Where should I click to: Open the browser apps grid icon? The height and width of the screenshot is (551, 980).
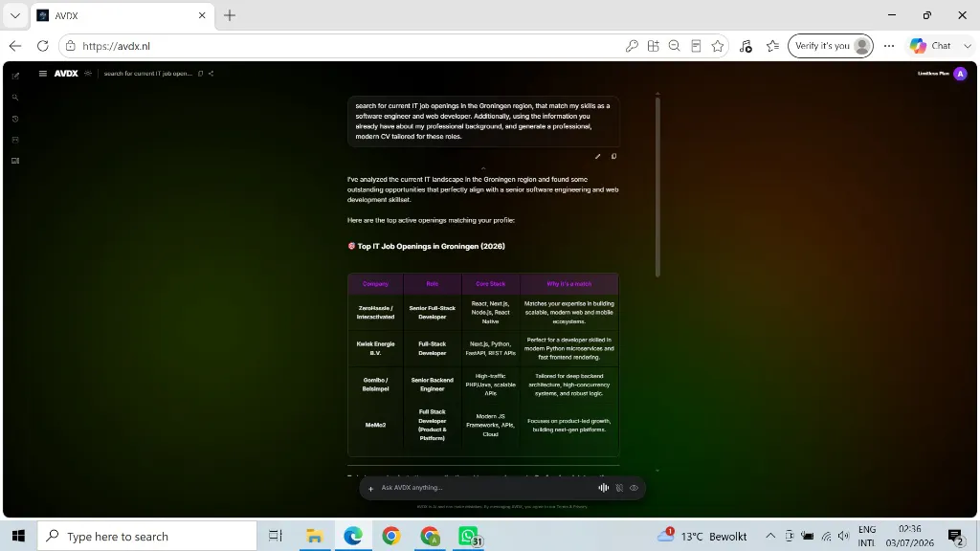point(653,46)
